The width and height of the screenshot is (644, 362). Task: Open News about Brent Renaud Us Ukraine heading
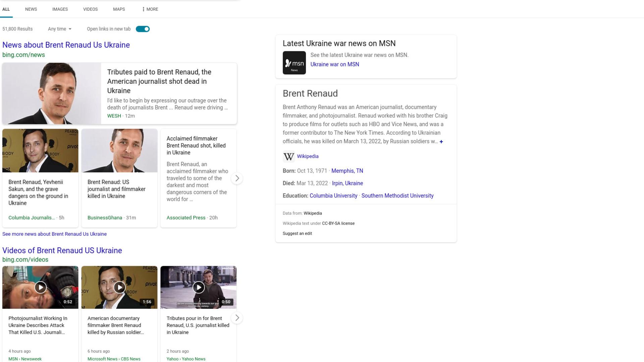(x=66, y=45)
